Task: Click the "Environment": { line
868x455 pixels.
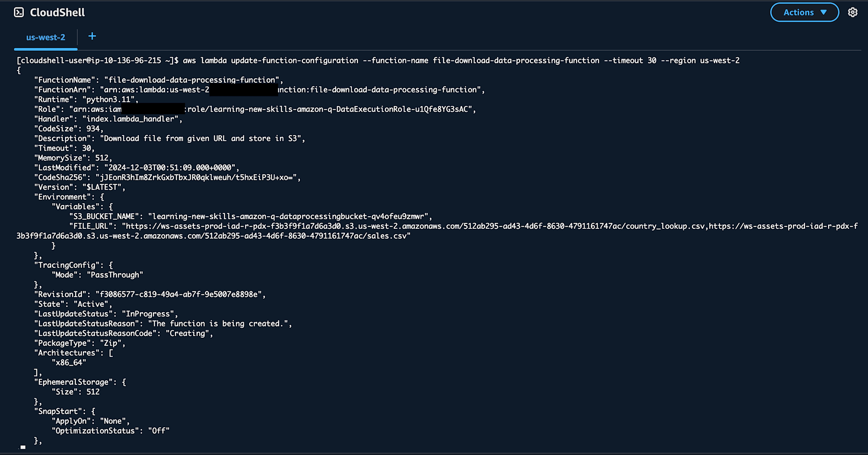Action: [69, 197]
